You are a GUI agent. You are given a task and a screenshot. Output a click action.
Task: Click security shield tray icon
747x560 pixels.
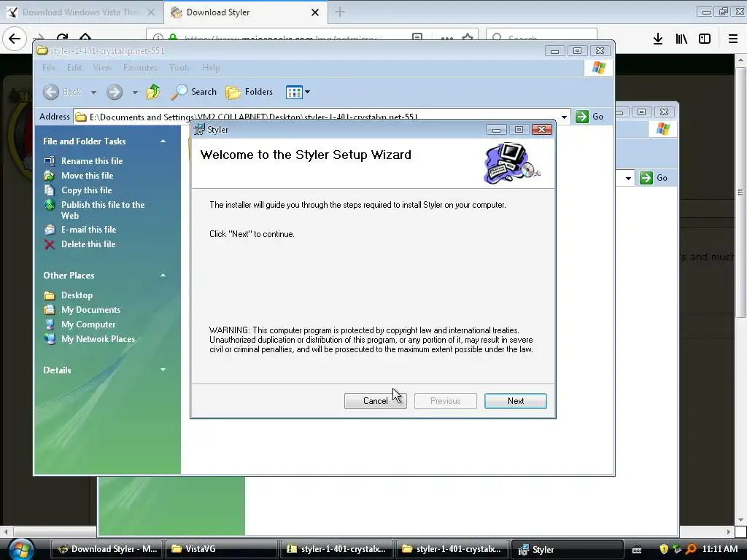(664, 549)
